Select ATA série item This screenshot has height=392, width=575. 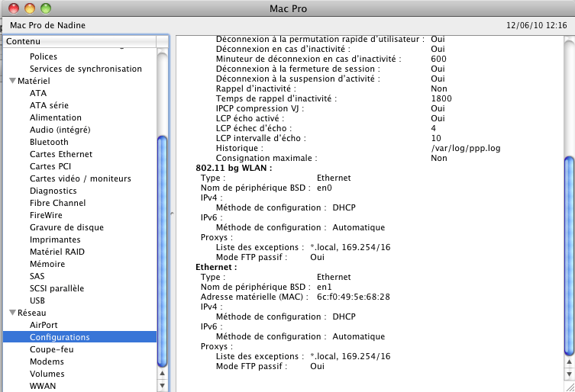[49, 105]
